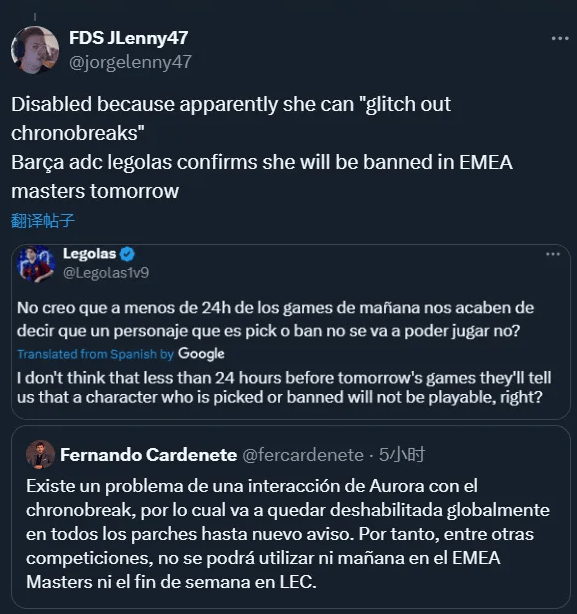The width and height of the screenshot is (577, 614).
Task: Open the @fercardenete handle
Action: (303, 455)
